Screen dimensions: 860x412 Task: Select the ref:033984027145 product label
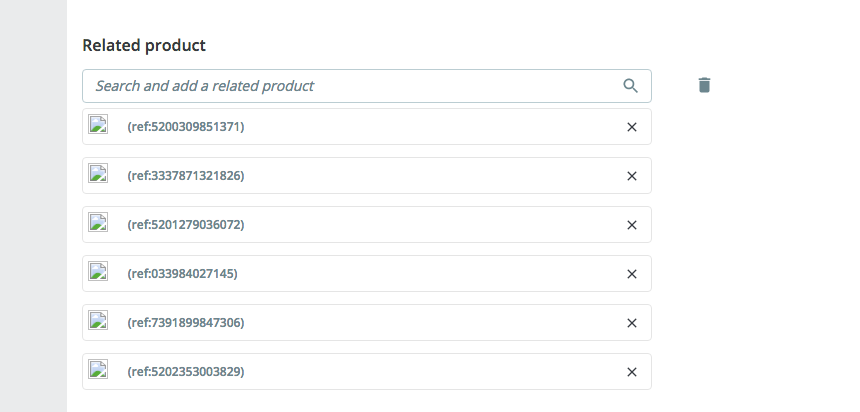pyautogui.click(x=183, y=274)
